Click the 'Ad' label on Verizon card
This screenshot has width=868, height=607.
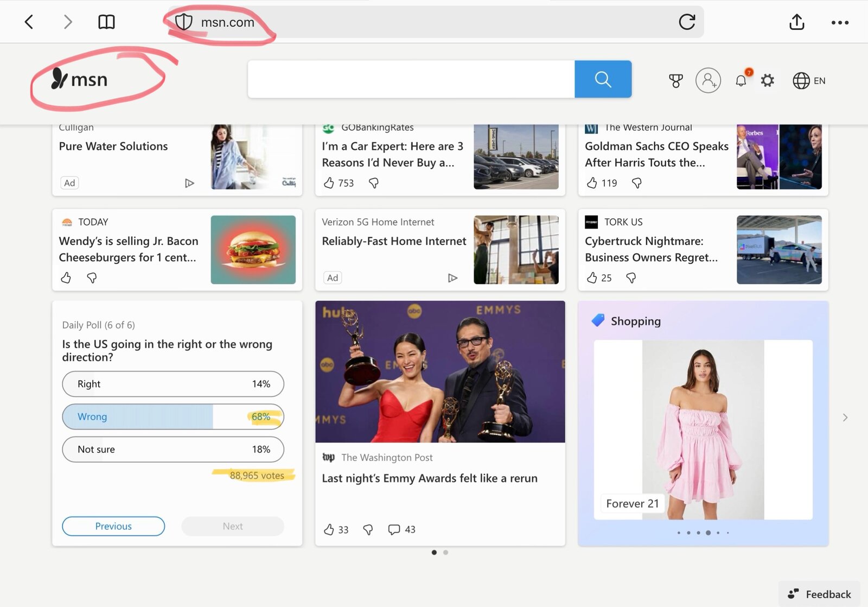333,278
